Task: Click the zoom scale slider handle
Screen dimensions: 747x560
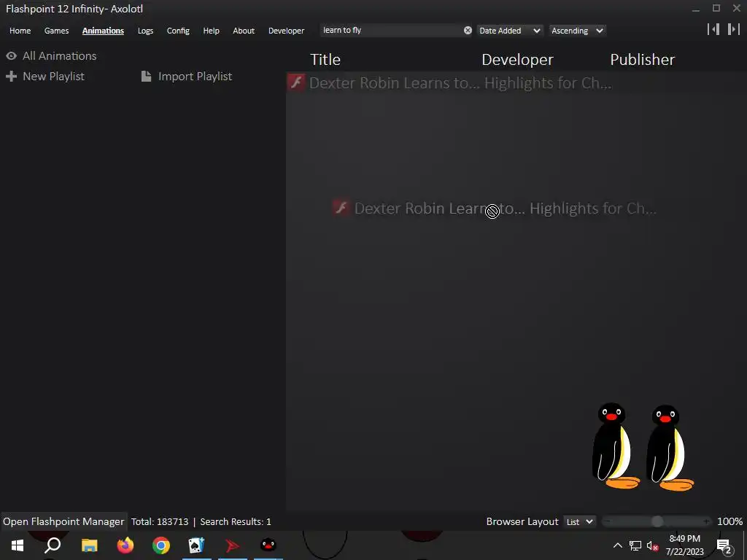Action: (657, 521)
